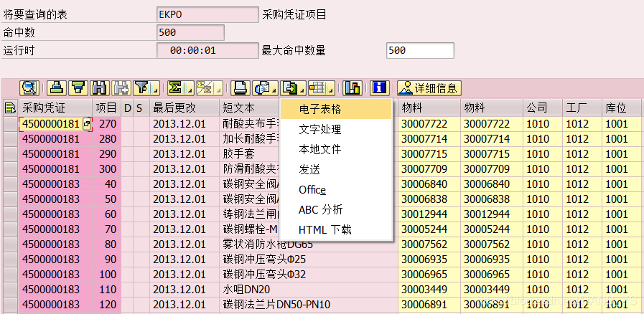Click the S column header

[141, 108]
